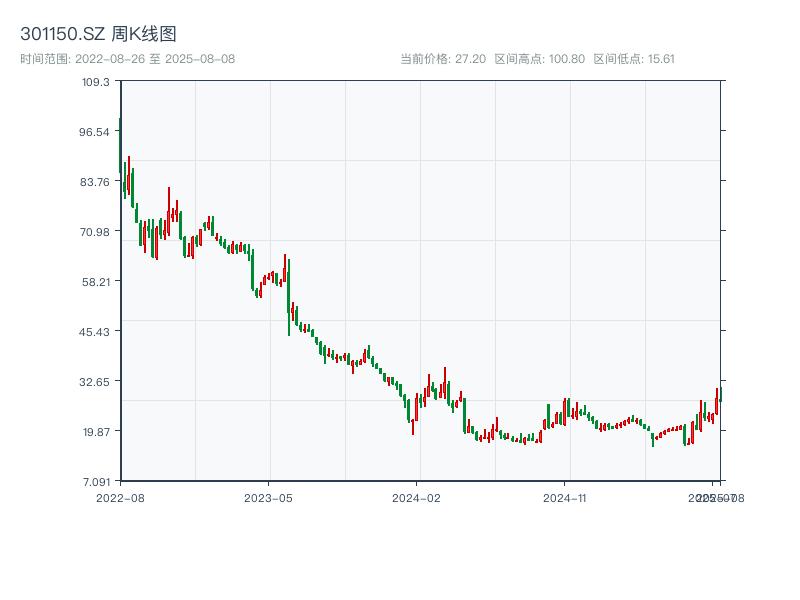The image size is (800, 600).
Task: Click the 109.3 y-axis price label
Action: tap(95, 82)
